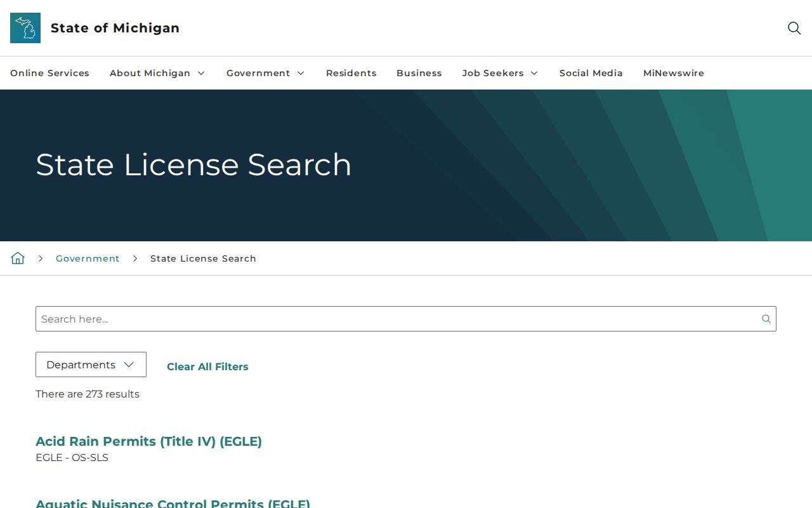Click the State License Search banner heading
This screenshot has height=508, width=812.
click(x=193, y=165)
